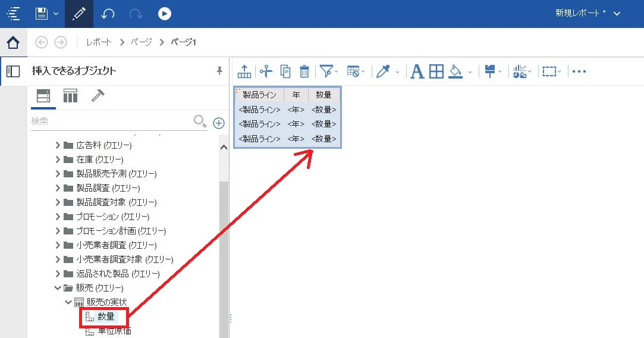Click the Delete trash icon
Screen dimensions: 644x338
(x=304, y=71)
